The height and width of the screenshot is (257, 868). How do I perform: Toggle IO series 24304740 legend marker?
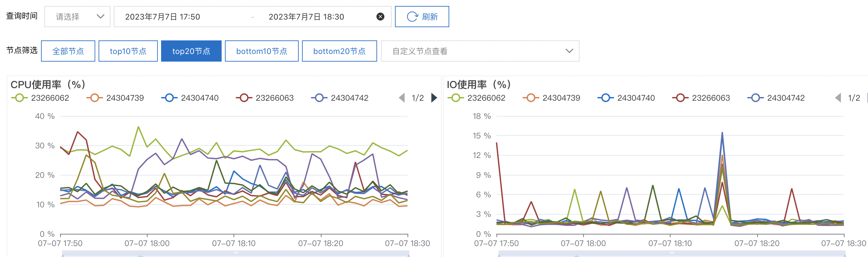(x=605, y=98)
